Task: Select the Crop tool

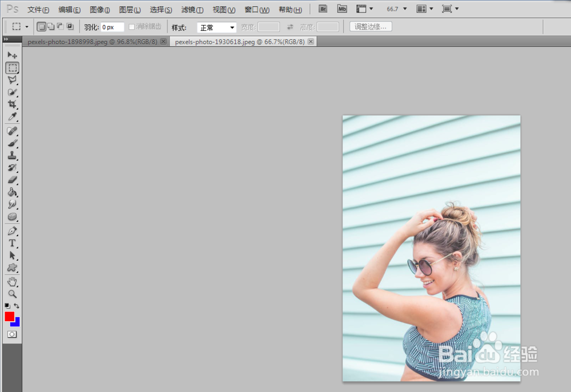Action: [x=13, y=104]
